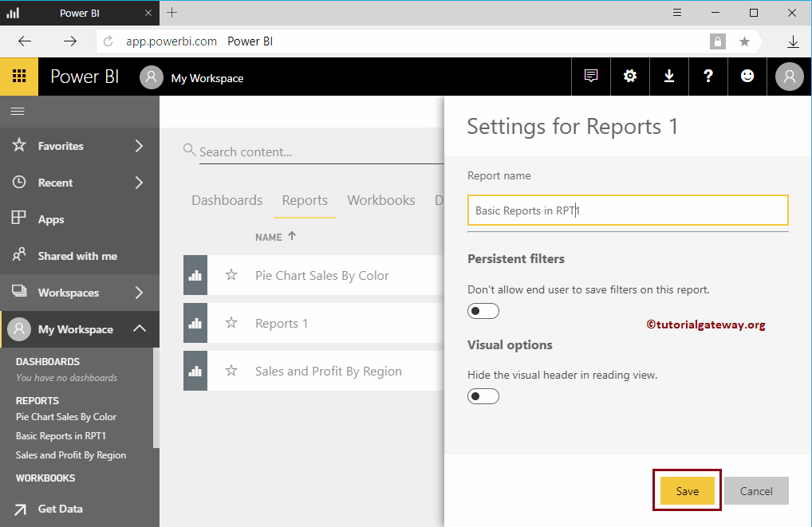The height and width of the screenshot is (527, 812).
Task: Enable Don't allow end user to save filters
Action: pos(483,311)
